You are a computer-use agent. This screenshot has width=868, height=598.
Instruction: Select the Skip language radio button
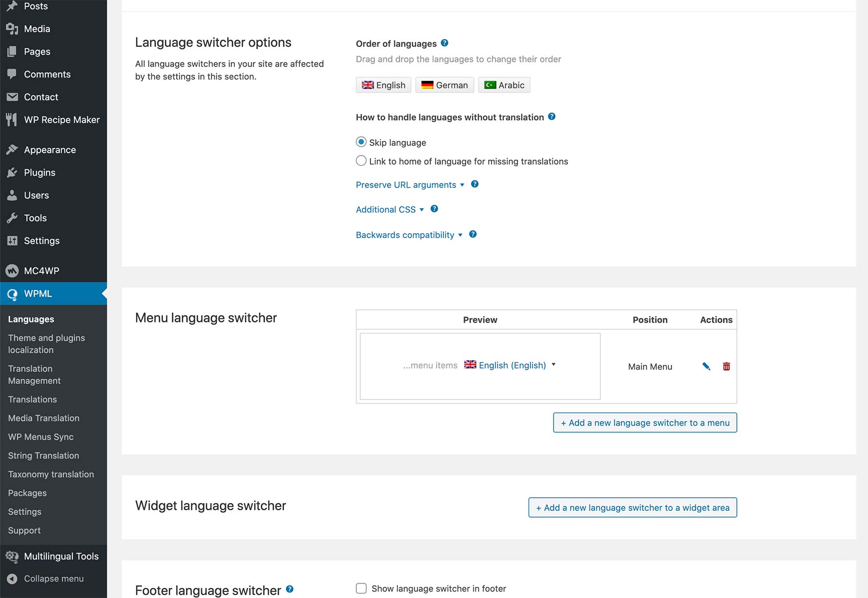[361, 142]
